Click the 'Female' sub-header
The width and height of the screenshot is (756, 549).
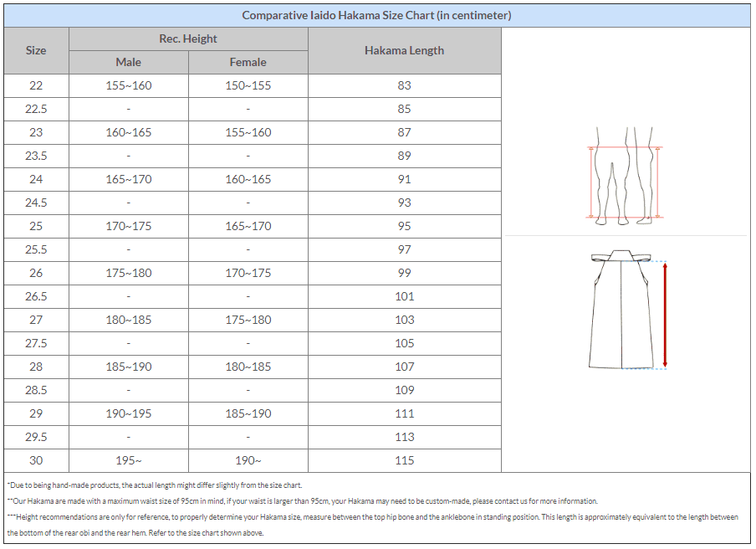click(248, 62)
